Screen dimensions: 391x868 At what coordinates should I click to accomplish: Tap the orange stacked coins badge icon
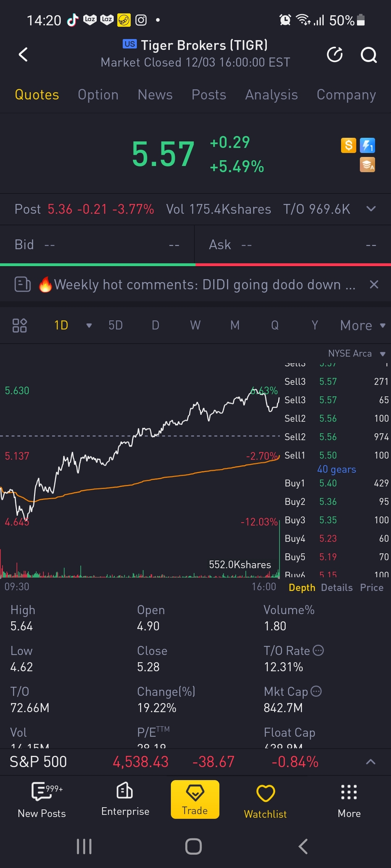tap(367, 165)
